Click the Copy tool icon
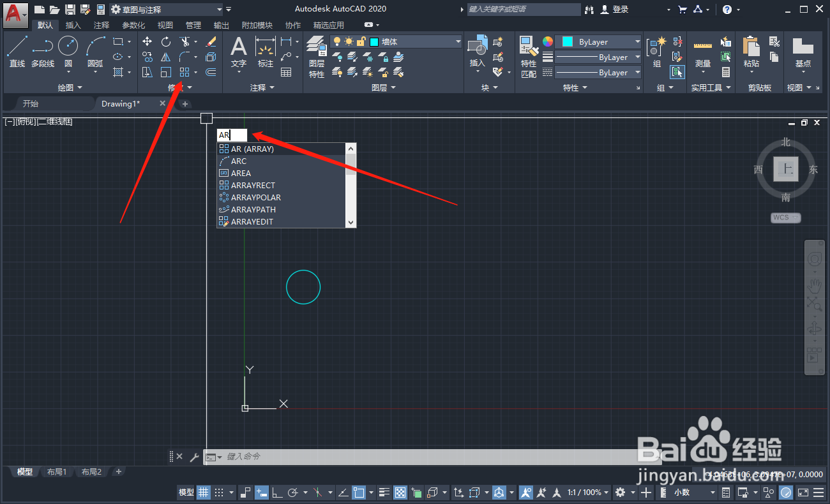 147,57
